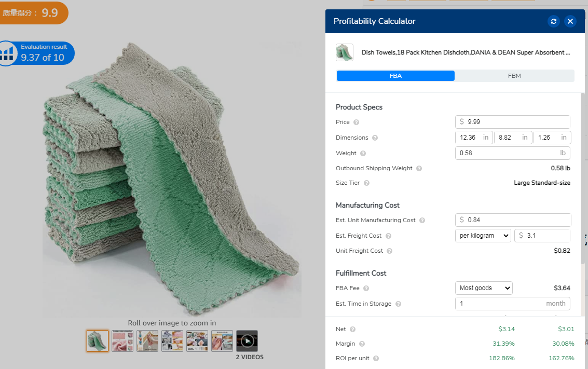Click help icon next to Margin

(x=362, y=344)
